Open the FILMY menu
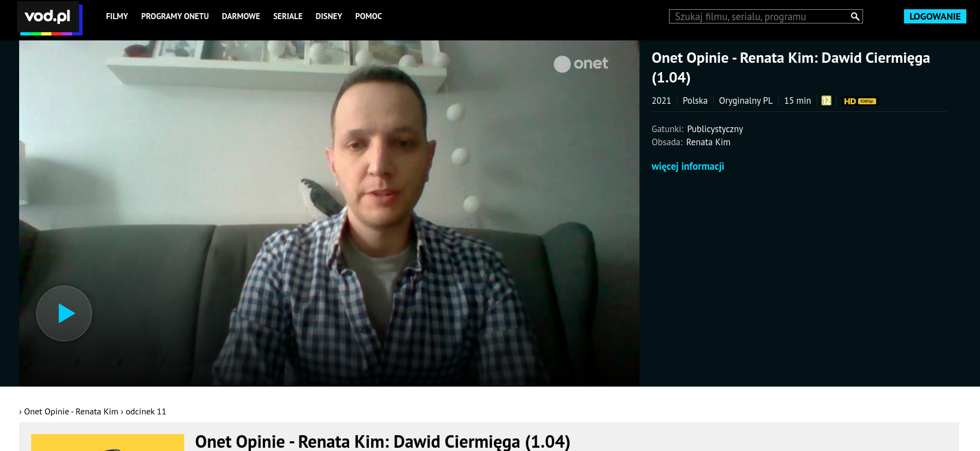Viewport: 980px width, 451px height. (117, 16)
